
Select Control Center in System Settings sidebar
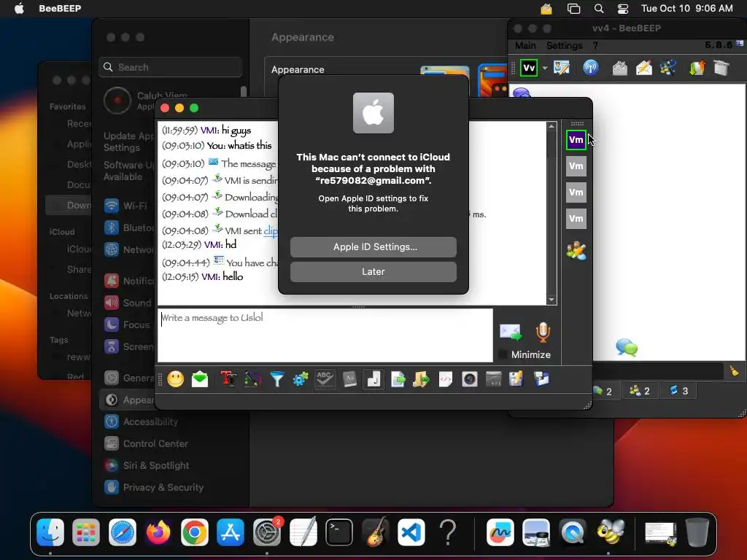click(x=146, y=443)
